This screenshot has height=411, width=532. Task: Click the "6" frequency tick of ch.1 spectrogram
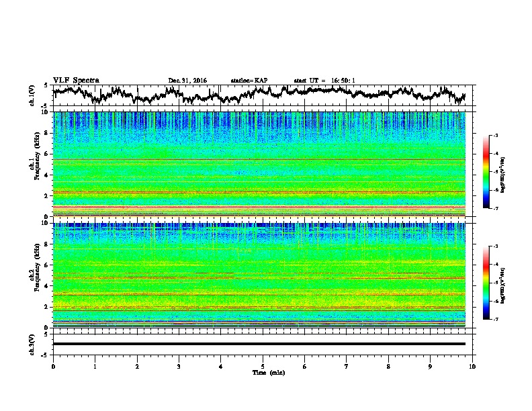(x=48, y=154)
